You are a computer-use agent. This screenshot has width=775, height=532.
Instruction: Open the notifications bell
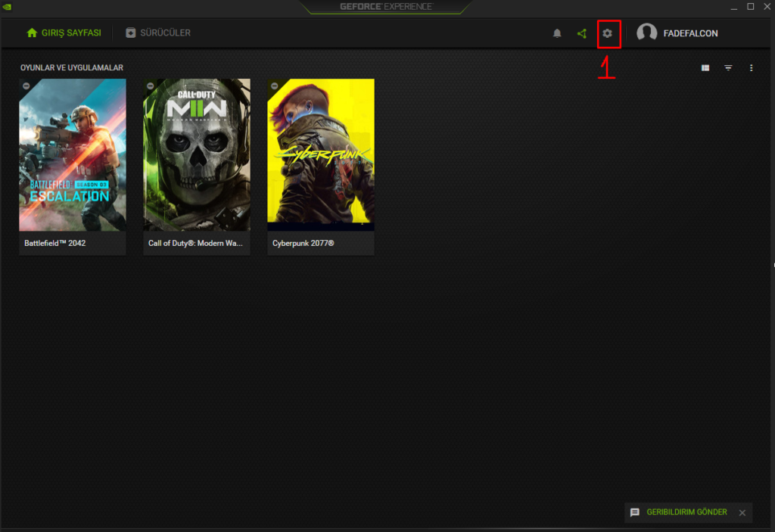coord(557,33)
